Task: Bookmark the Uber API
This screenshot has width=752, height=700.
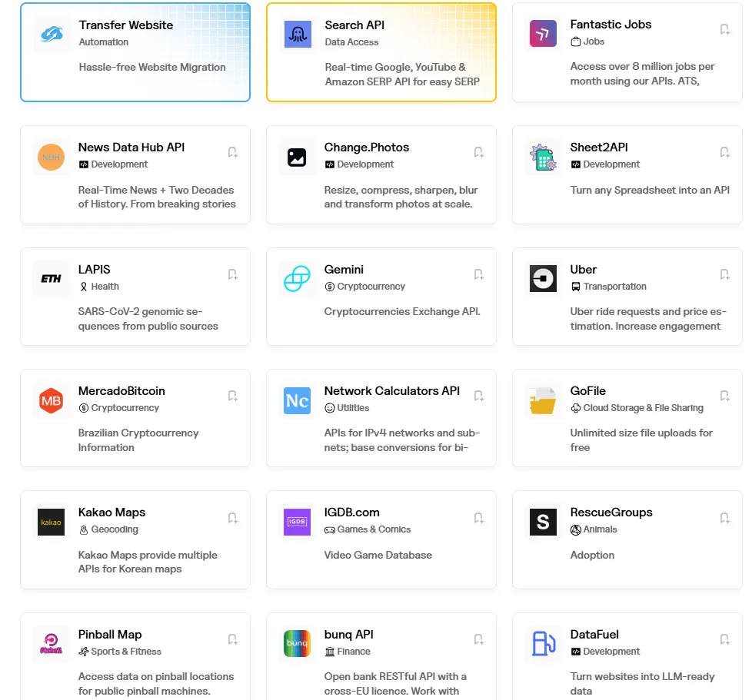Action: [x=724, y=274]
